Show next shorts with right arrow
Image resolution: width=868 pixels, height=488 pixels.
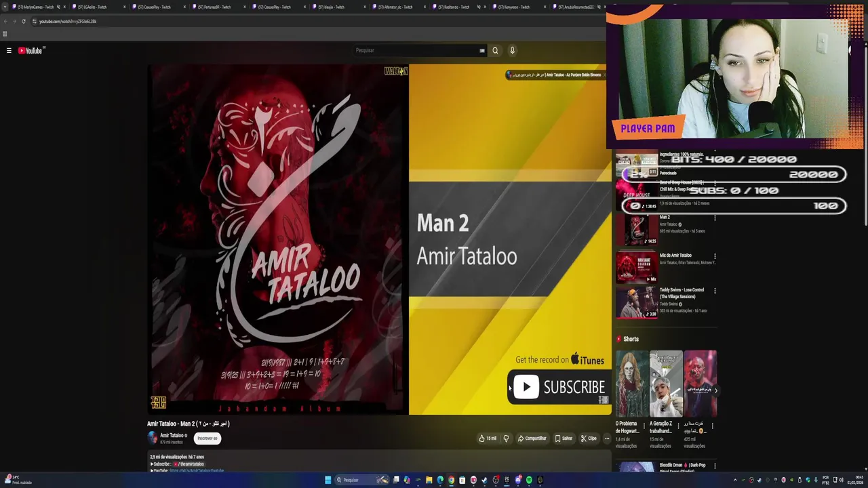coord(715,390)
